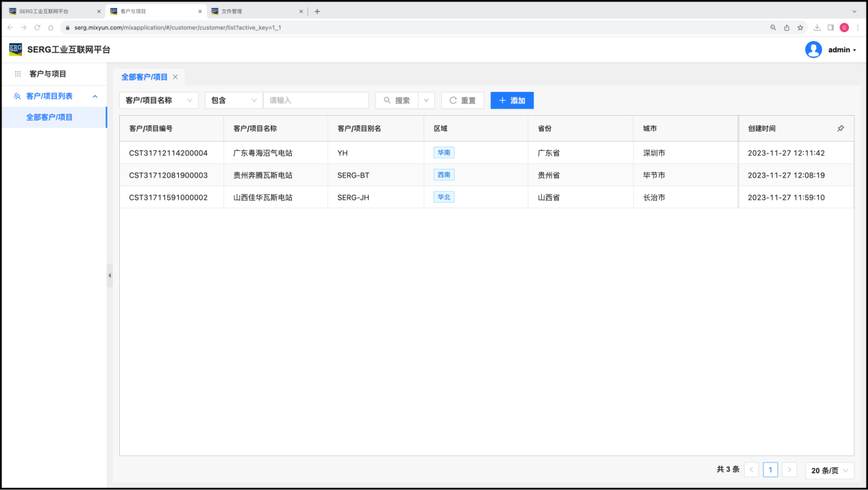
Task: Select 全部客户/项目 in the sidebar
Action: pos(49,117)
